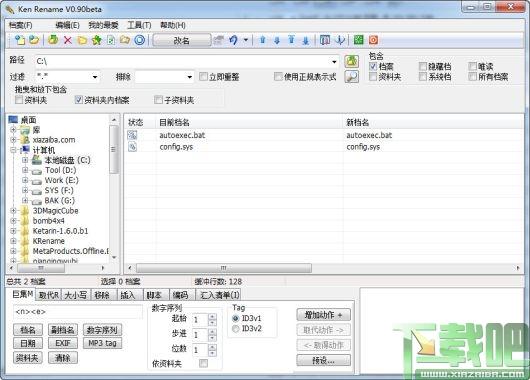
Task: Click the green browse-folder icon beside path field
Action: click(352, 61)
